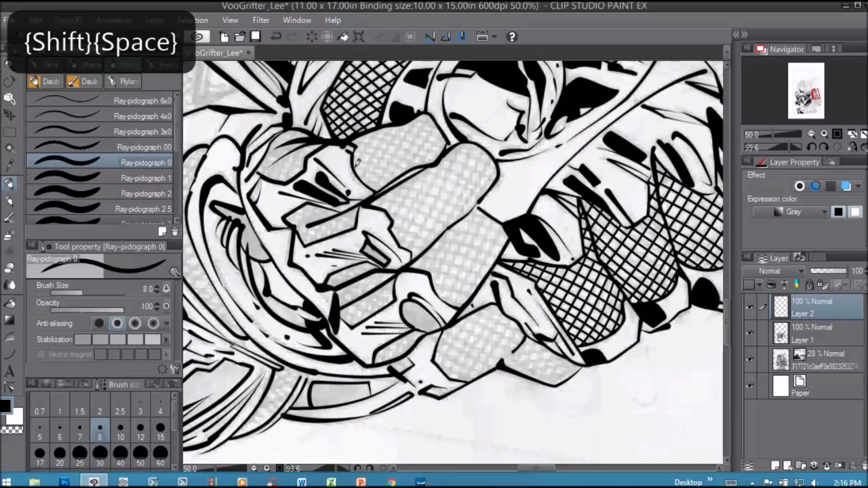Open the snap options dropdown in command bar
Image resolution: width=868 pixels, height=488 pixels.
click(494, 37)
